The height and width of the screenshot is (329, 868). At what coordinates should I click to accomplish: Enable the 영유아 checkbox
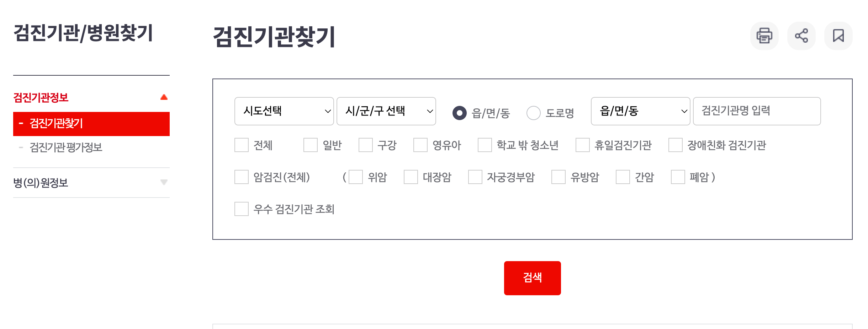click(422, 145)
